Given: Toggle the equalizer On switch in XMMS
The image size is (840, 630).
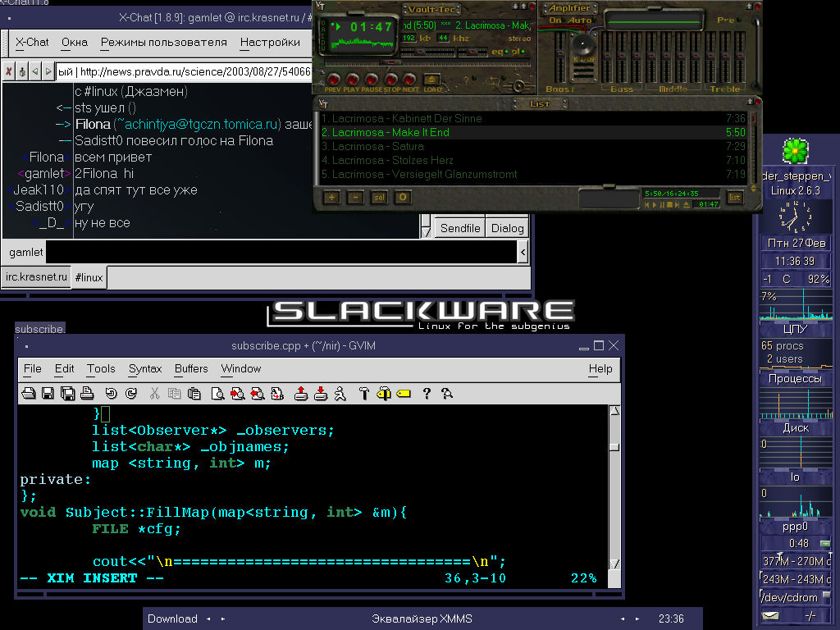Looking at the screenshot, I should pyautogui.click(x=555, y=20).
